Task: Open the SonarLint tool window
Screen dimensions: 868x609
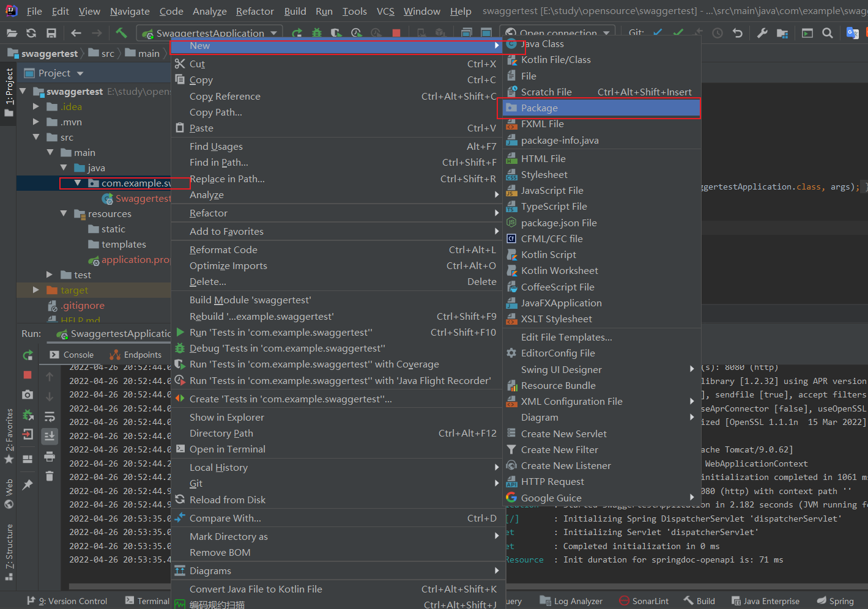Action: click(x=644, y=601)
